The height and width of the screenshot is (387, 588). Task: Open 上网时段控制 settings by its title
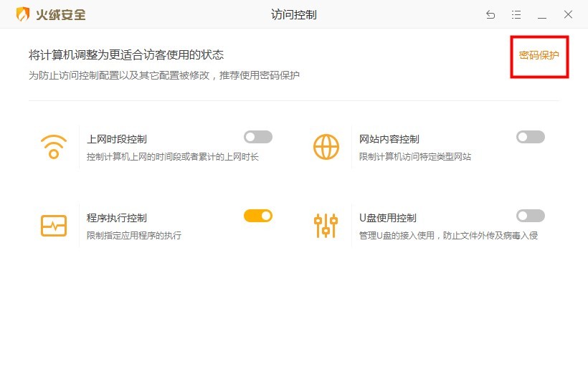coord(117,139)
